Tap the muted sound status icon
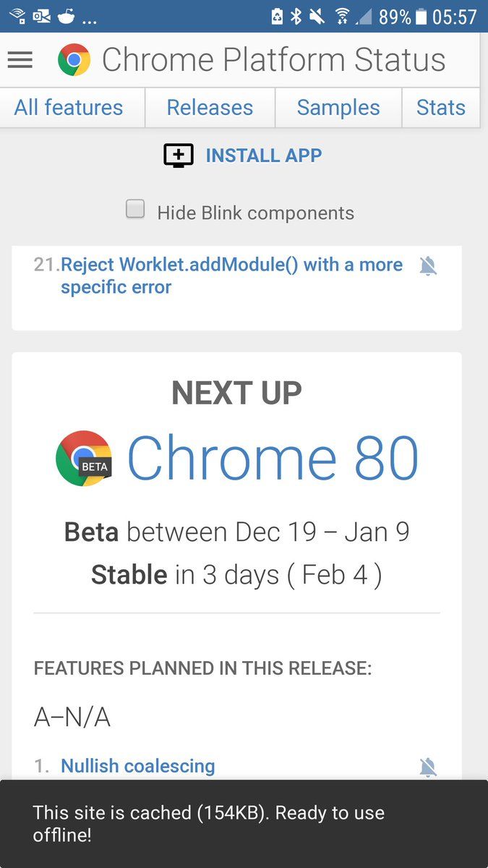This screenshot has width=488, height=868. 317,16
